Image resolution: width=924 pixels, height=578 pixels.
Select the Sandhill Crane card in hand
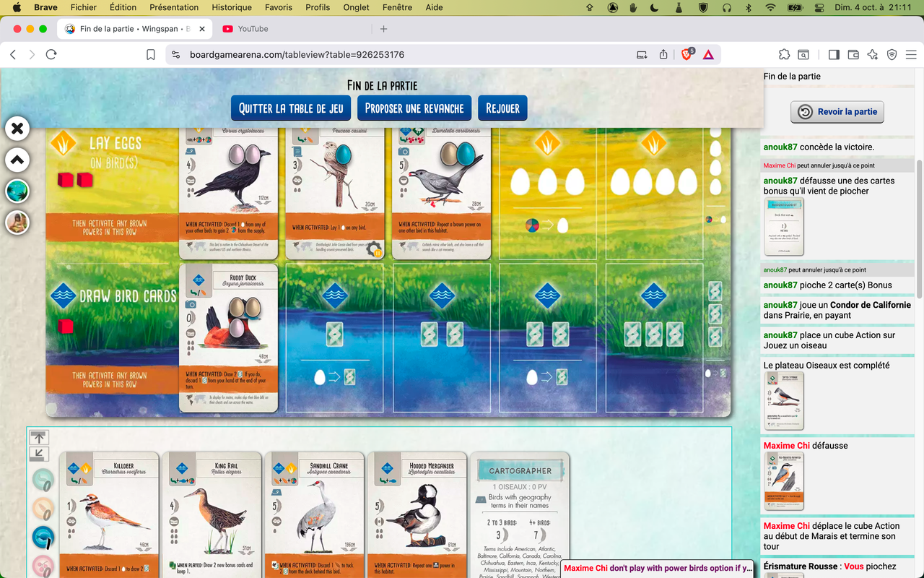315,514
